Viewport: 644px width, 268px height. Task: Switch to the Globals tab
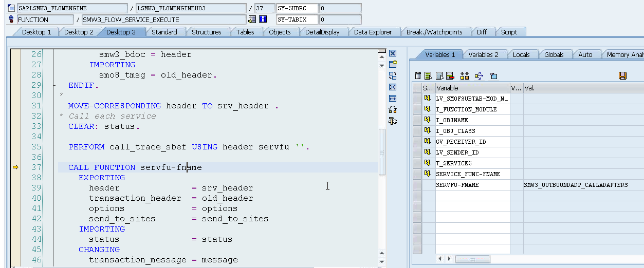(x=554, y=54)
